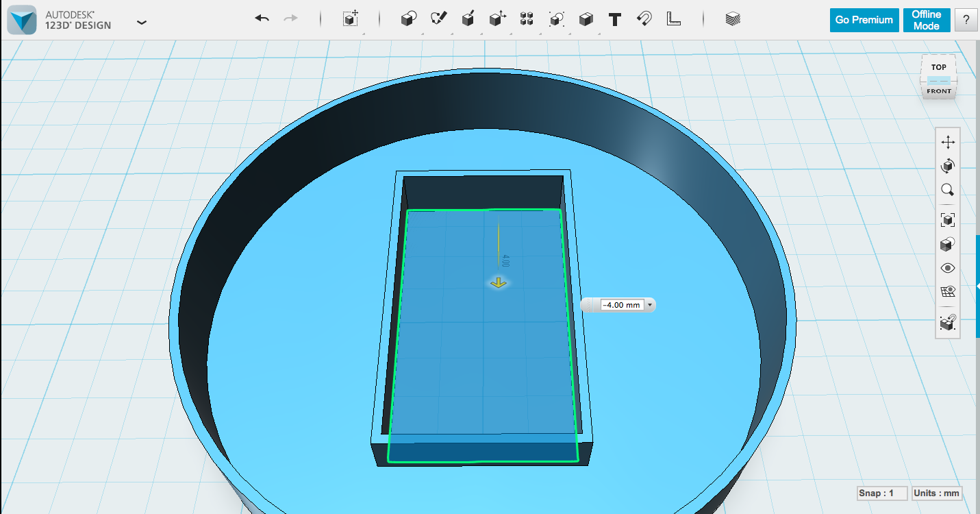Switch to FRONT view on the view cube
The image size is (980, 514).
(938, 90)
